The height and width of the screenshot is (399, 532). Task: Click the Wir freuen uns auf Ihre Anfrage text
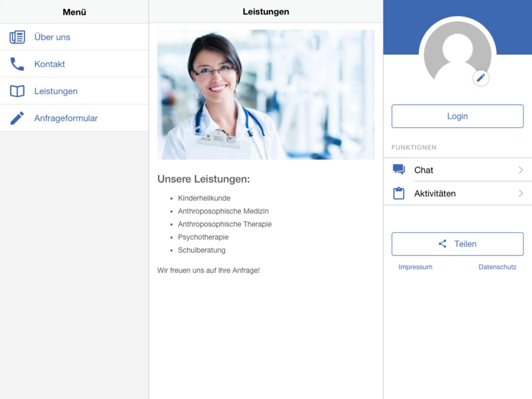(x=209, y=270)
